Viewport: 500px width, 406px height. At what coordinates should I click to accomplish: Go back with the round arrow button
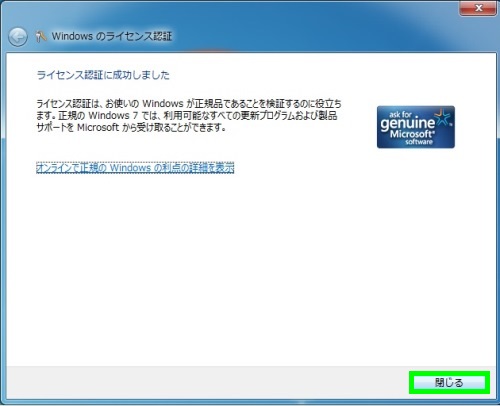coord(18,37)
